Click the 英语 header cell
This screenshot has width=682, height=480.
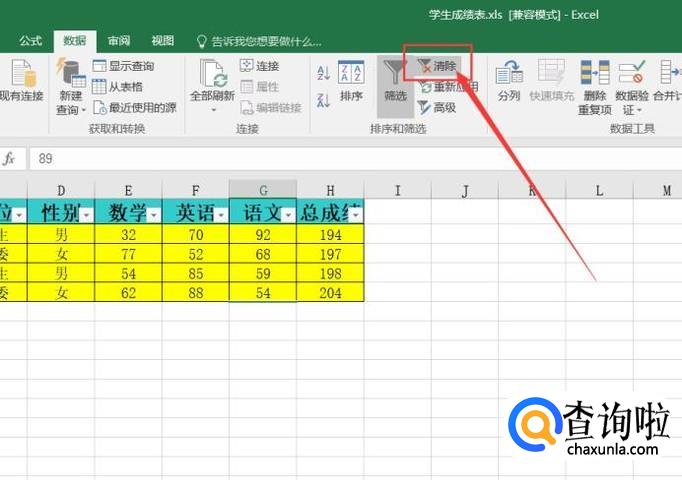[x=196, y=212]
